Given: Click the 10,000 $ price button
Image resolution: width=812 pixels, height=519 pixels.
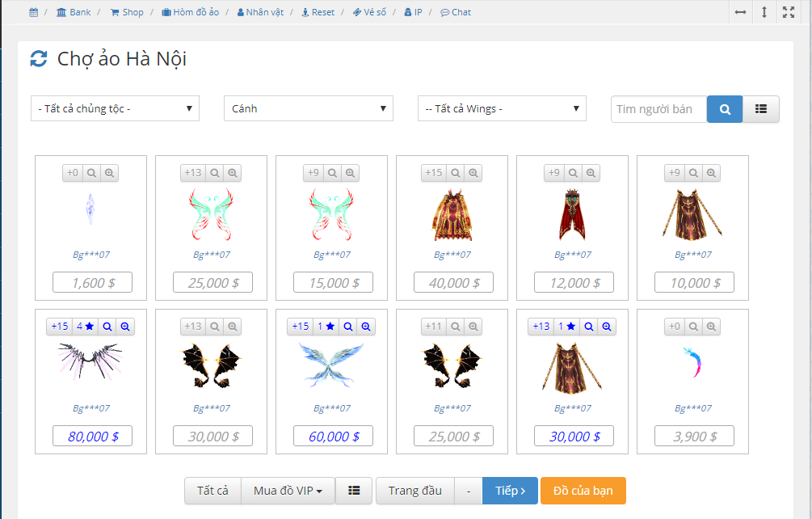Looking at the screenshot, I should coord(695,283).
